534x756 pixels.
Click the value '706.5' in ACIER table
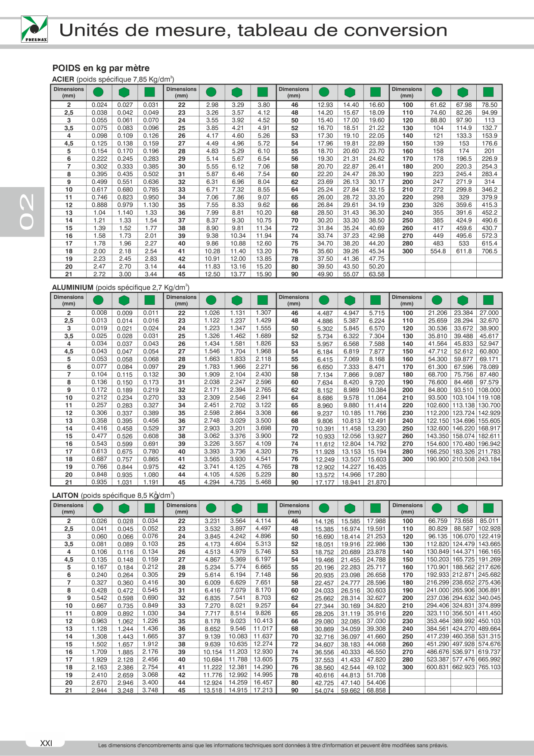click(489, 251)
